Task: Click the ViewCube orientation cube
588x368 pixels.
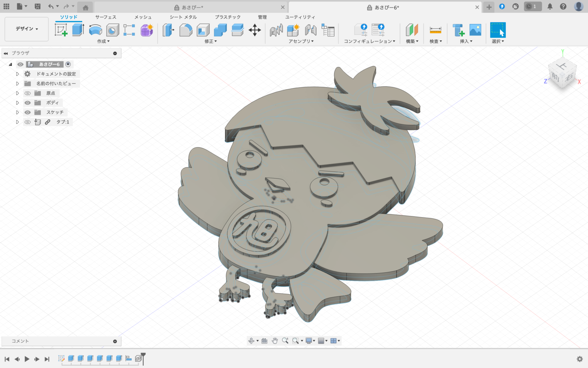Action: tap(562, 73)
